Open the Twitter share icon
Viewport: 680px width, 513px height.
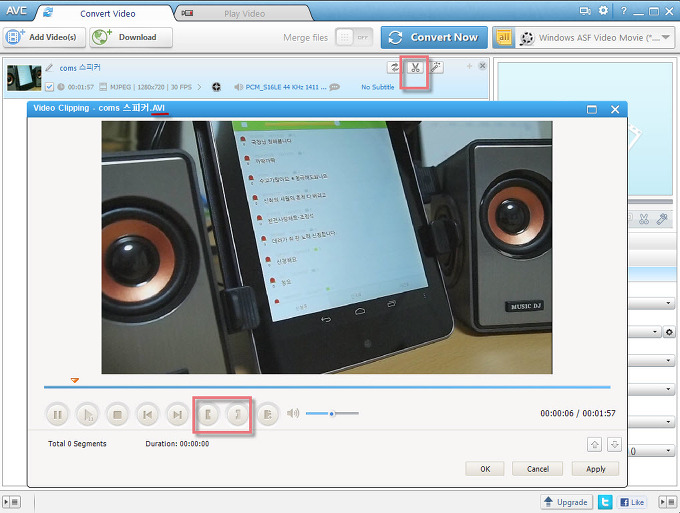(605, 501)
